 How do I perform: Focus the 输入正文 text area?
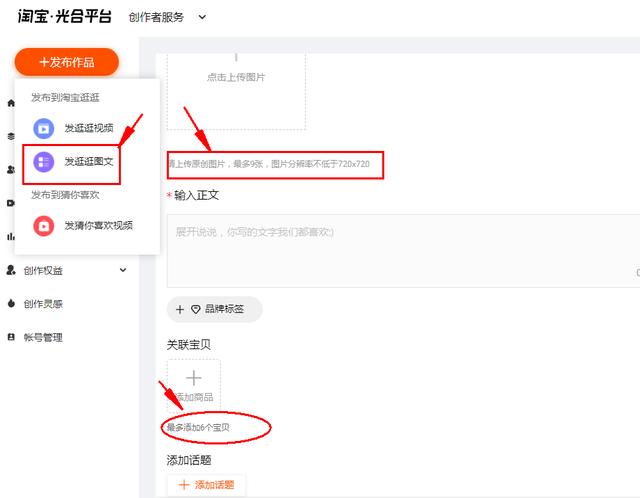click(x=400, y=250)
